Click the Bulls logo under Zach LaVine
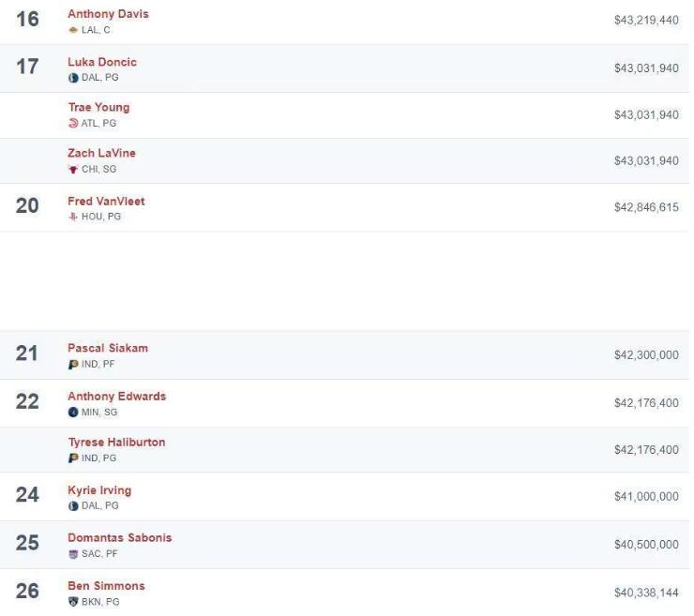The width and height of the screenshot is (694, 616). pos(73,170)
